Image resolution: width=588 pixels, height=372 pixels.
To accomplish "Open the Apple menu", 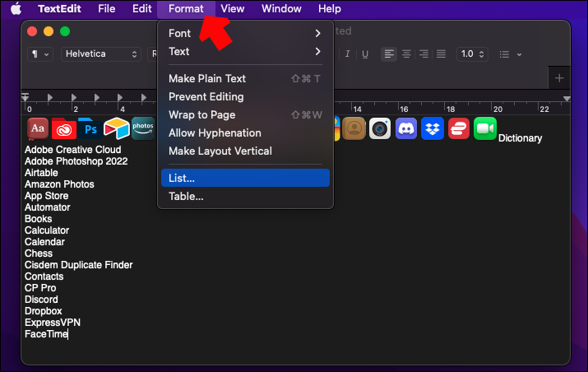I will click(x=16, y=9).
